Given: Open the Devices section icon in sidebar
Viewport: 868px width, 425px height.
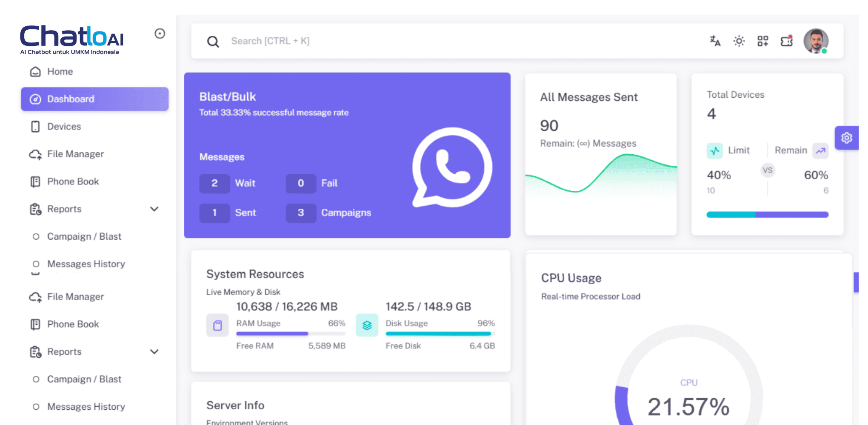Looking at the screenshot, I should click(35, 126).
